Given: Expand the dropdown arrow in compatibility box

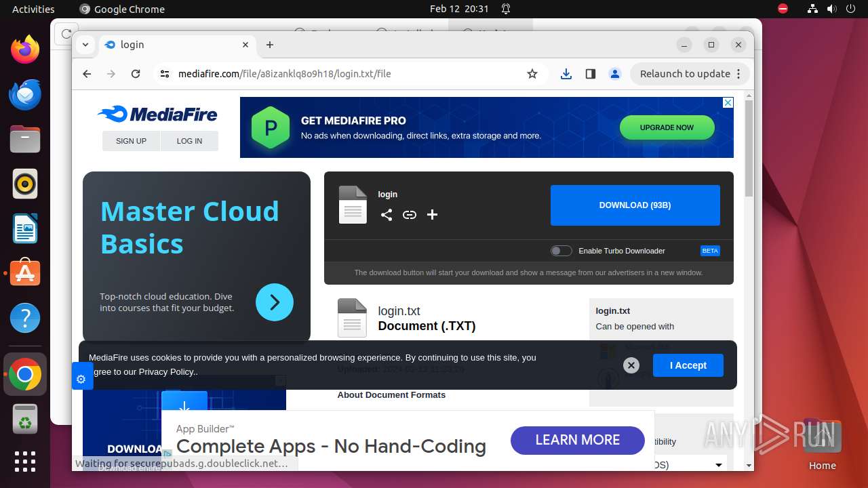Looking at the screenshot, I should (719, 465).
